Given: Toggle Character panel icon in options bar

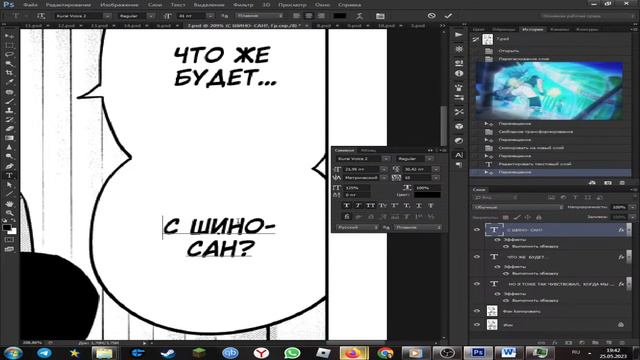Looking at the screenshot, I should (380, 16).
